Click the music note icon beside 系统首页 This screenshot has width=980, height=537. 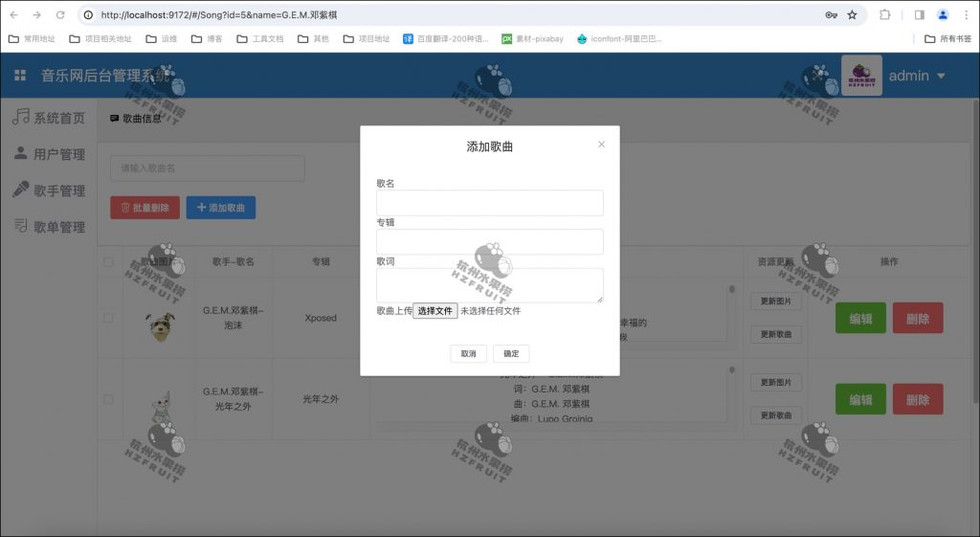pyautogui.click(x=21, y=116)
